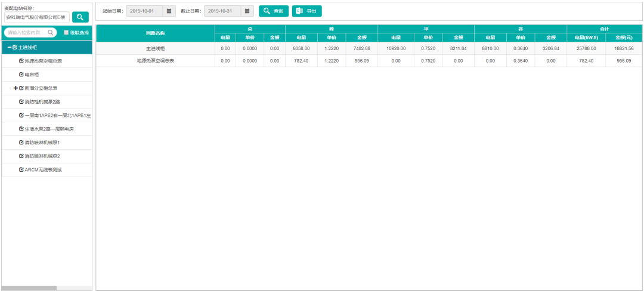Screen dimensions: 644x294
Task: Open the start date calendar icon
Action: click(x=169, y=11)
